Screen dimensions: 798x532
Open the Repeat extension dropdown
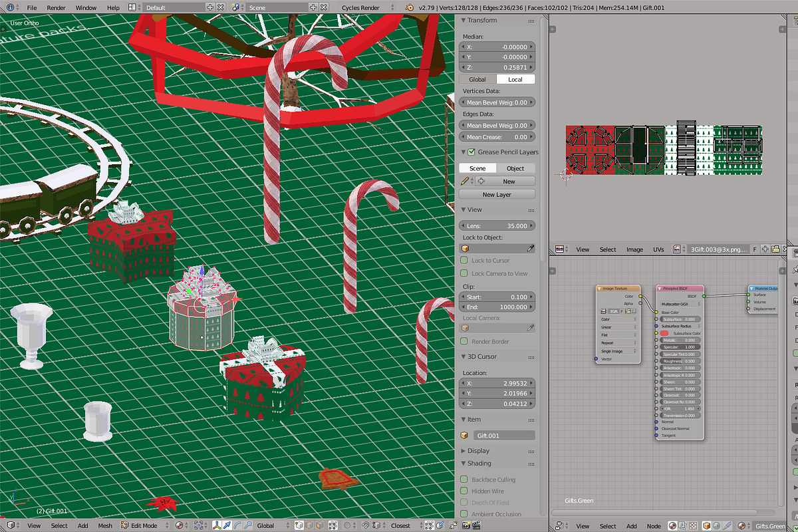pyautogui.click(x=618, y=342)
